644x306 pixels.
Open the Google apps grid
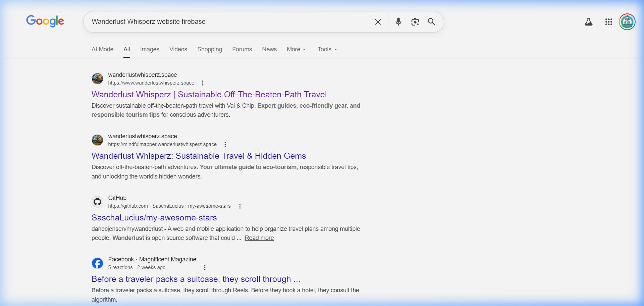(x=608, y=22)
